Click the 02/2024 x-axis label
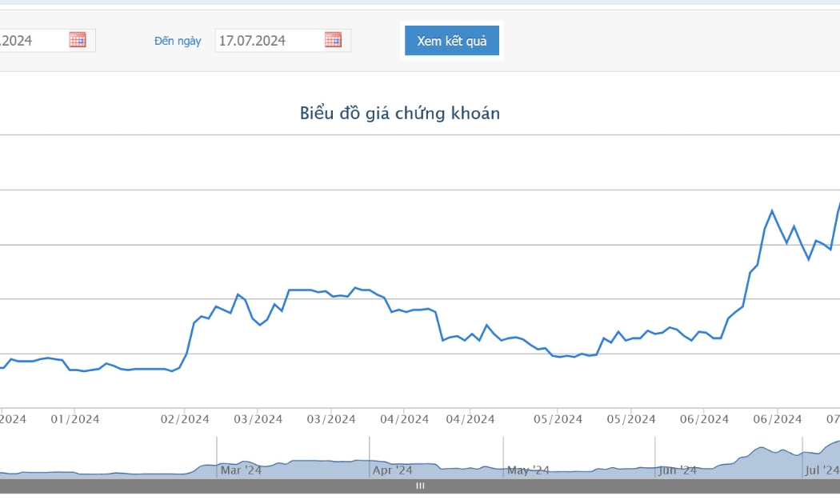This screenshot has width=840, height=504. tap(185, 419)
